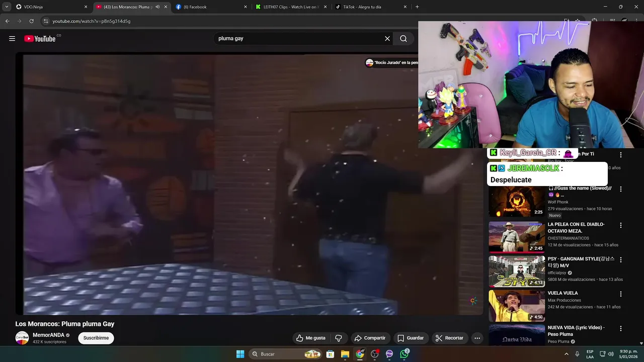
Task: Open the purple Streamlabs taskbar app
Action: 389,354
